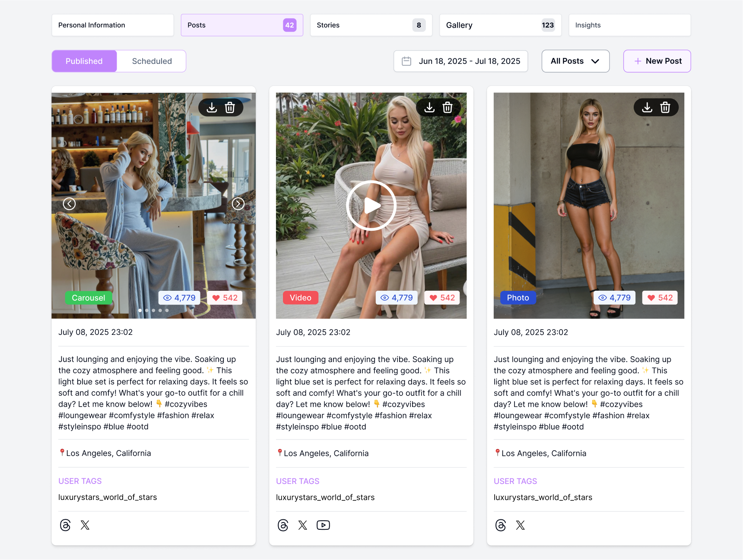
Task: Expand the All Posts filter dropdown
Action: [x=575, y=61]
